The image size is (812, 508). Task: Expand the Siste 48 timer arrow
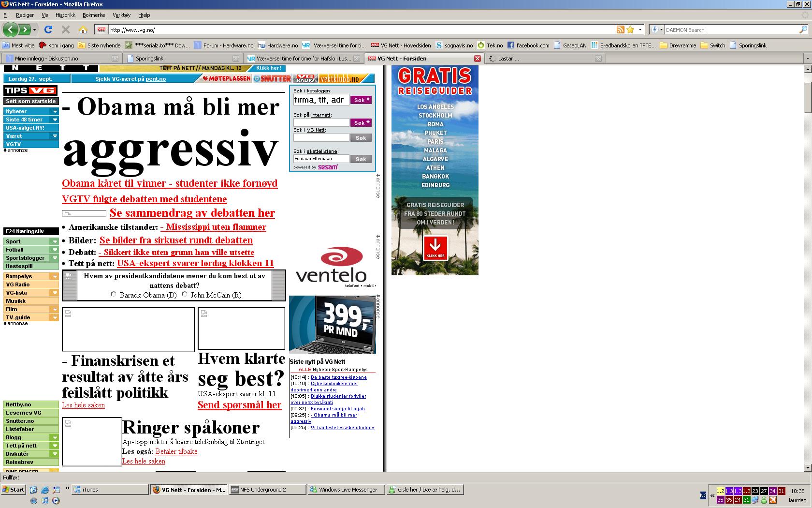click(x=55, y=120)
